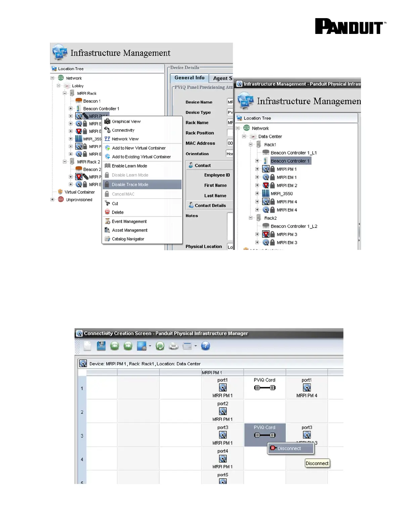Expand MRPI PM 1 in right tree
The width and height of the screenshot is (411, 532).
click(257, 169)
